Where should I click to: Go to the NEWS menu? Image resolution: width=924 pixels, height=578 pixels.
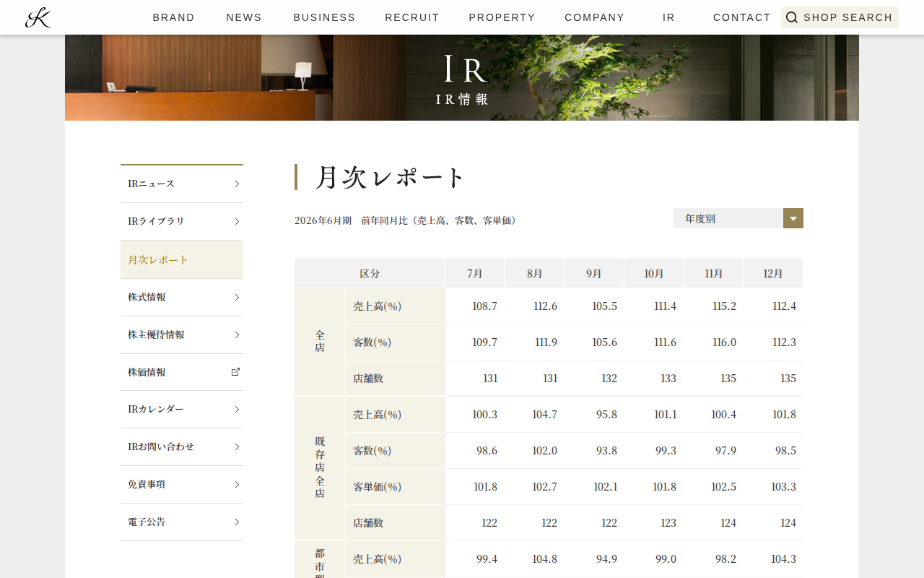(x=244, y=17)
